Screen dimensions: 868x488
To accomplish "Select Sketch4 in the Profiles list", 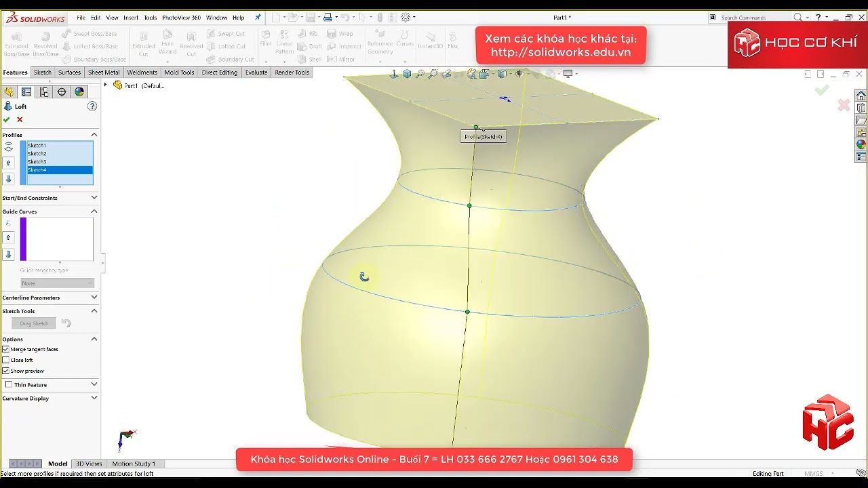I will (x=60, y=169).
